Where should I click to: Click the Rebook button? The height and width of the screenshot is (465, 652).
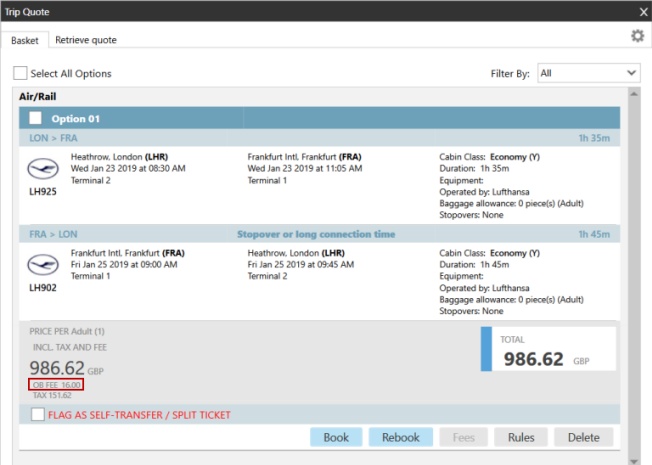coord(401,437)
